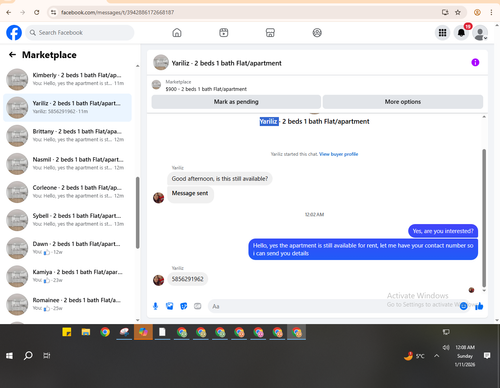Click the browser back button
Viewport: 500px width, 388px height.
tap(9, 12)
